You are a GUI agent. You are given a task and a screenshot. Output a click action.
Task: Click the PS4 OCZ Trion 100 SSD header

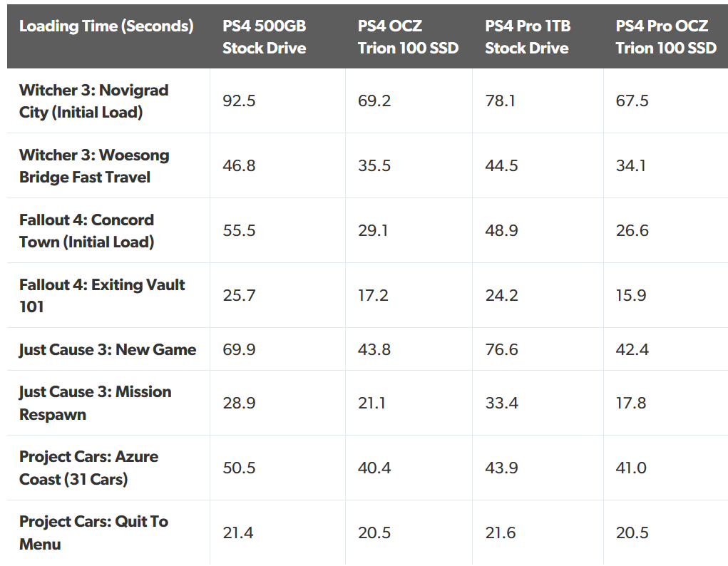tap(408, 37)
